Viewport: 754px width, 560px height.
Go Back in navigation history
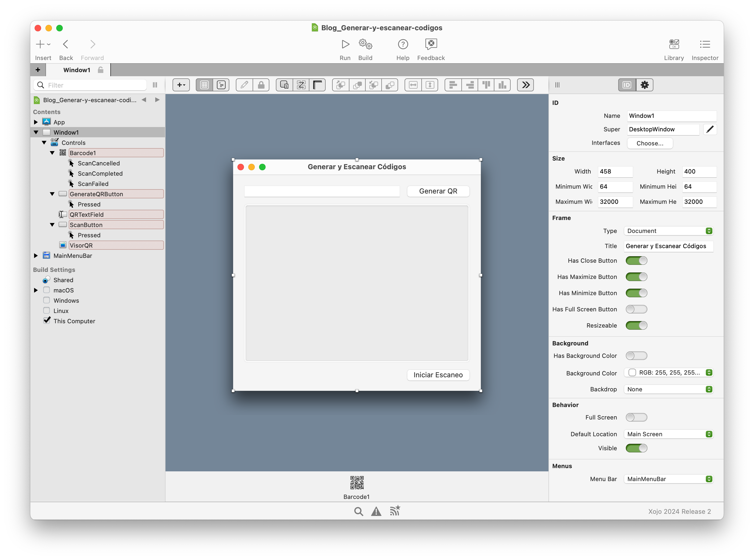(x=66, y=44)
